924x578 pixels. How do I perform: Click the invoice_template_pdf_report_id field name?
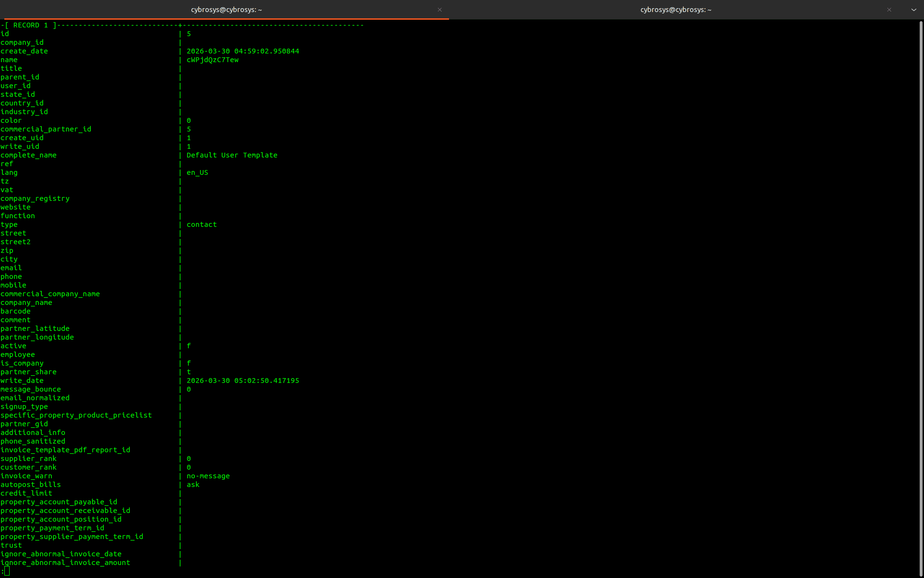[x=65, y=450]
